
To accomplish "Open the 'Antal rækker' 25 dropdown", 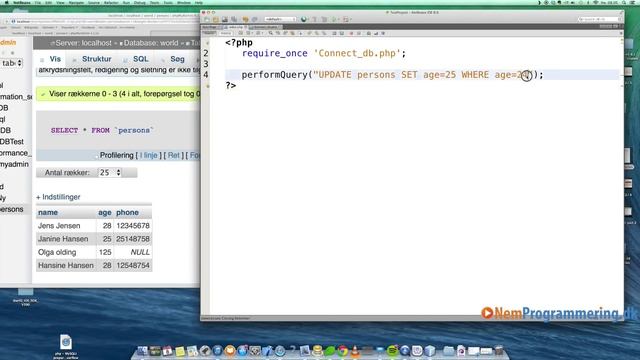I will [x=110, y=173].
